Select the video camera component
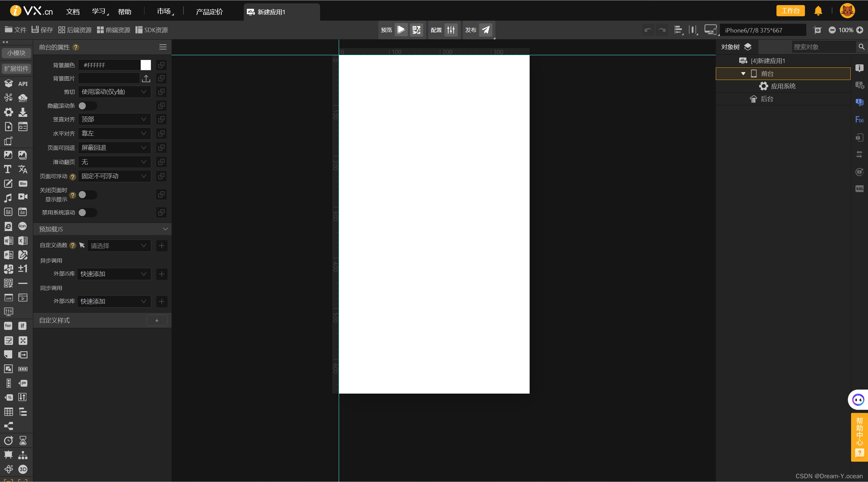 click(x=23, y=197)
